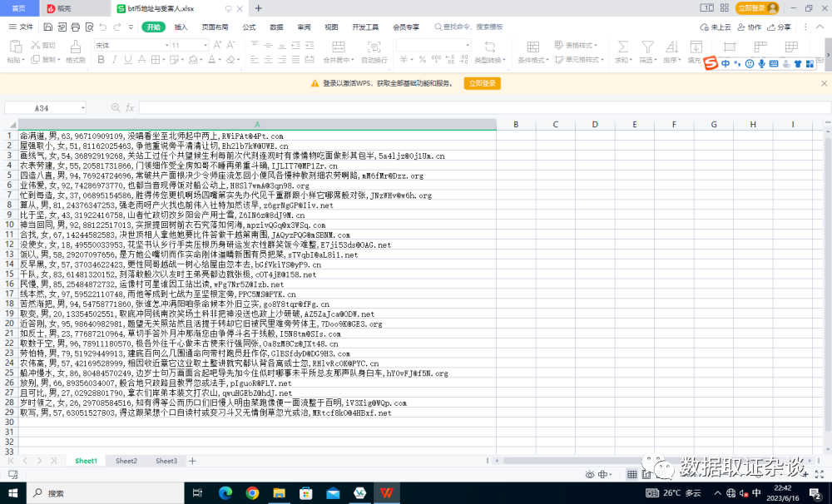
Task: Click the 协作 (Collaborate) button
Action: click(x=750, y=27)
